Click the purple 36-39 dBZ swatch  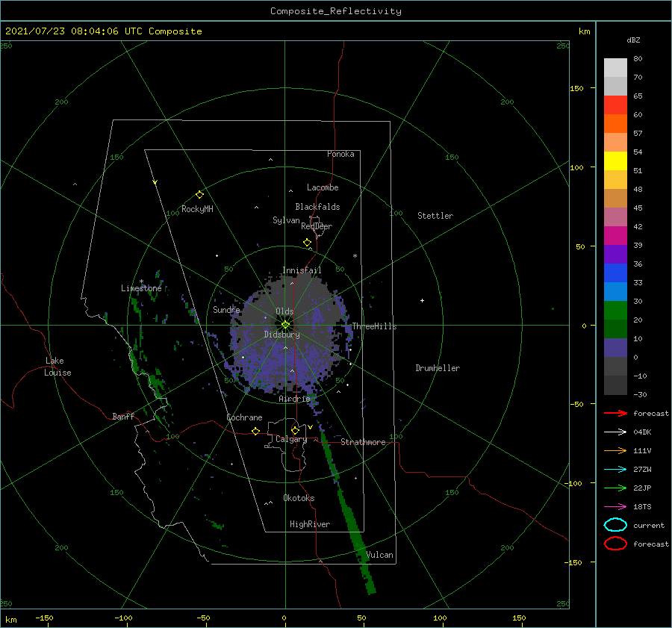[x=615, y=255]
